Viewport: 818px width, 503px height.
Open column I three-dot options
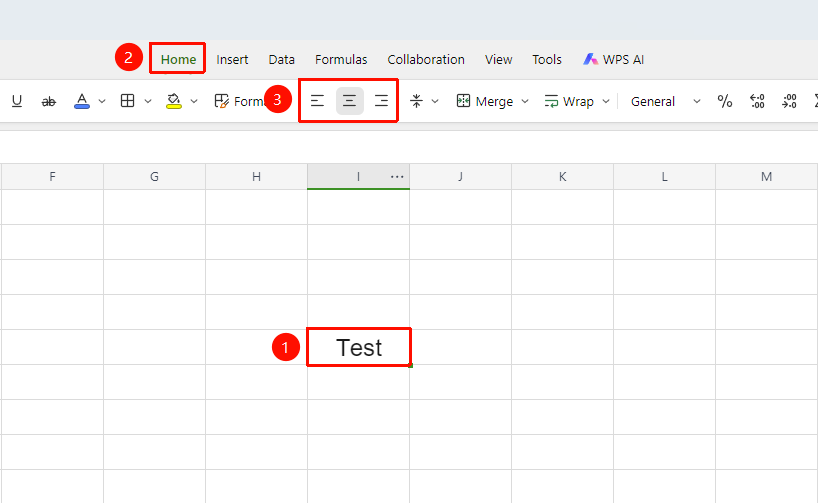tap(397, 176)
